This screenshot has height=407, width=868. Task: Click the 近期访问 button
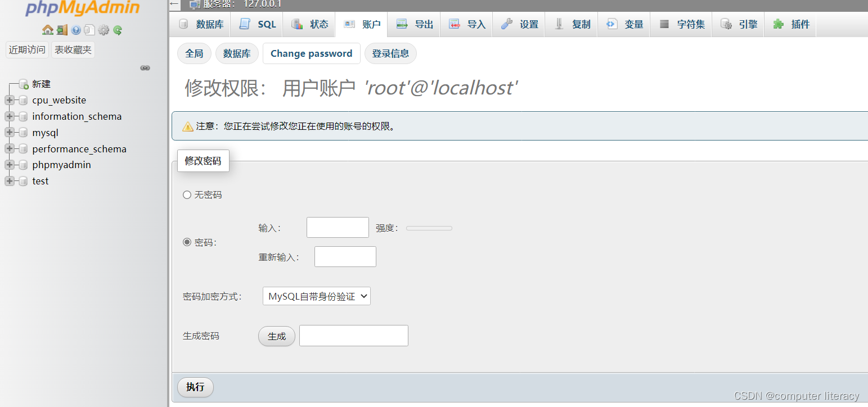(27, 49)
